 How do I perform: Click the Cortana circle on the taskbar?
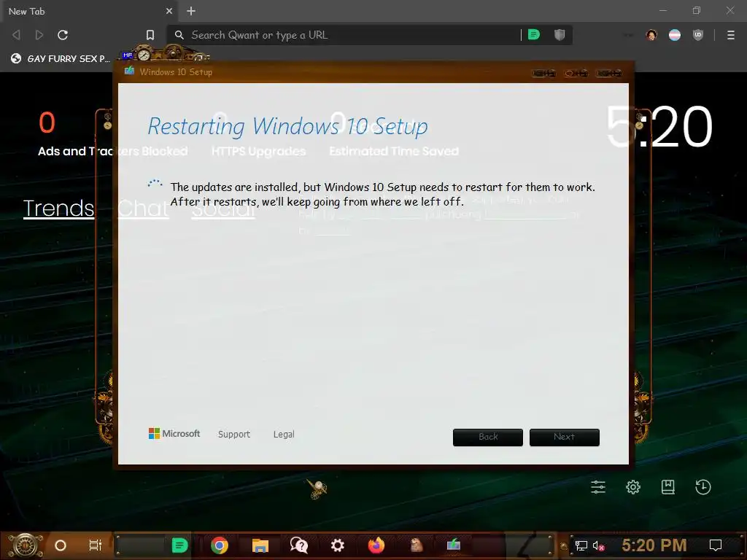click(x=61, y=545)
